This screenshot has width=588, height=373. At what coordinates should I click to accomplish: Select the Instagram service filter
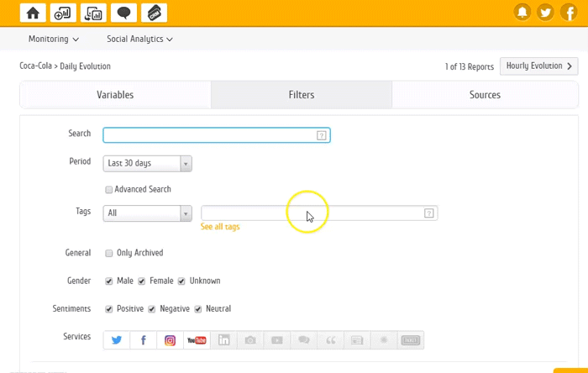pos(170,340)
